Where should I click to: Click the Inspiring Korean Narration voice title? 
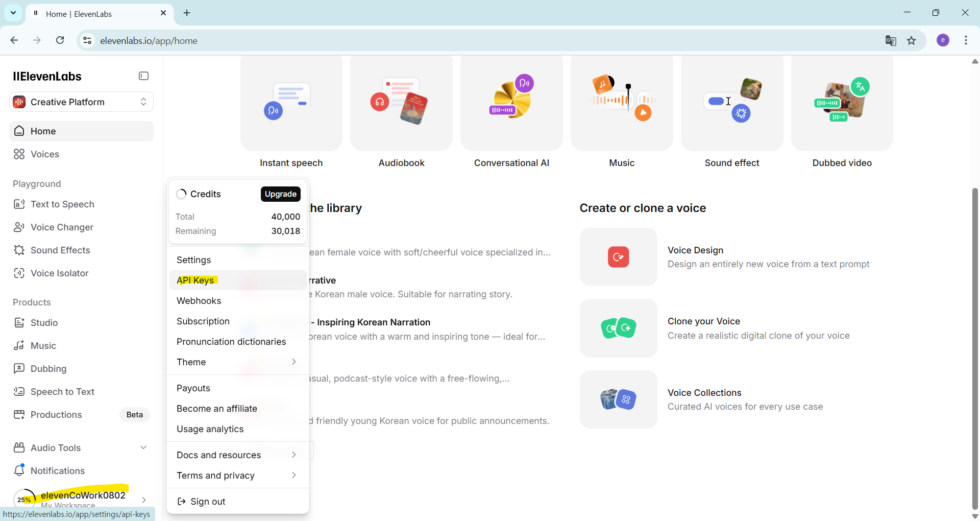371,322
